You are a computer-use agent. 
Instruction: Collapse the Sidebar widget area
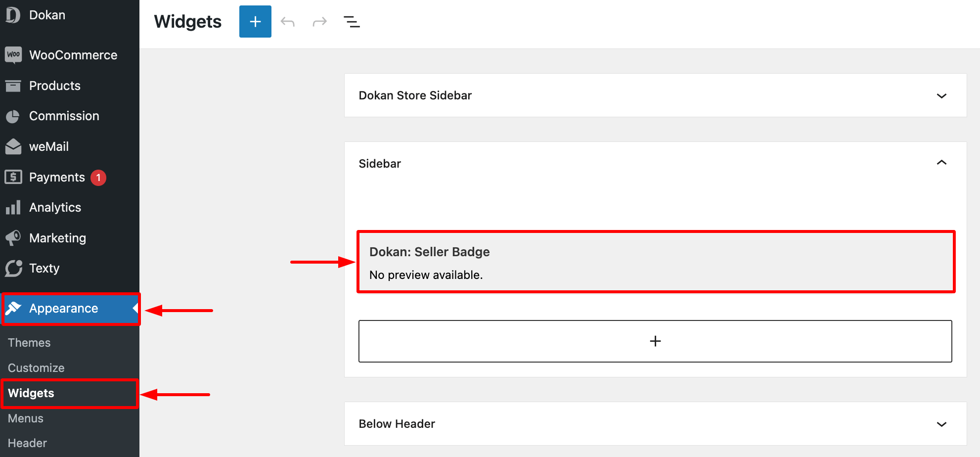[942, 163]
